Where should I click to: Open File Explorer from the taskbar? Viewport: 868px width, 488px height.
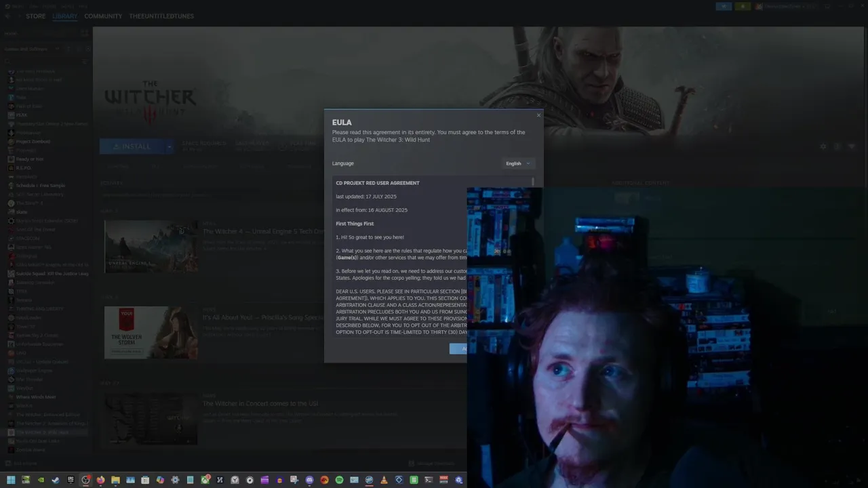click(x=115, y=480)
